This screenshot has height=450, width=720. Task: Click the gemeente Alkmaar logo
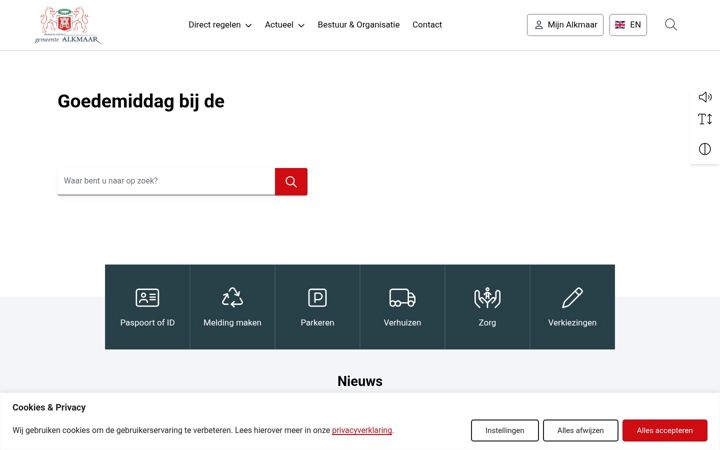click(x=68, y=25)
